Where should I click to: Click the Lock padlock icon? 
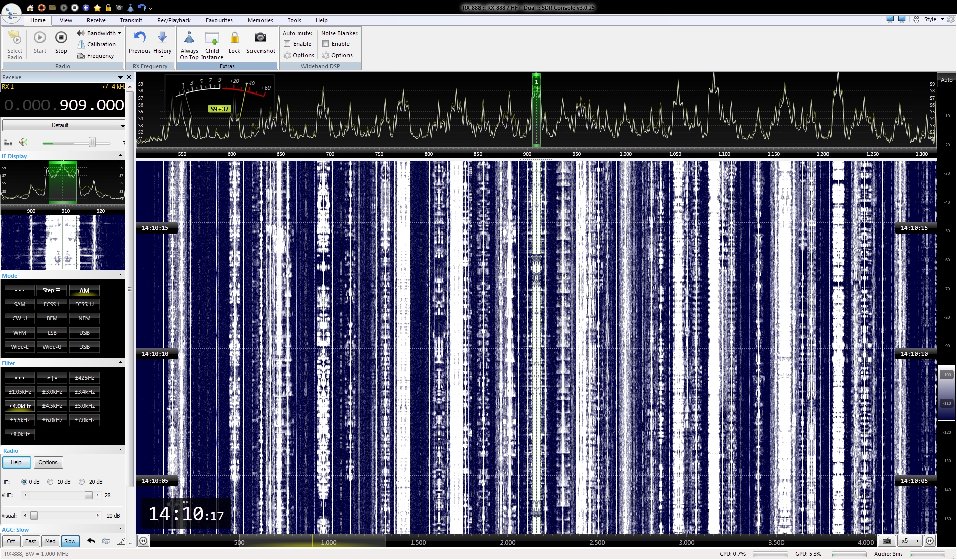pyautogui.click(x=234, y=38)
